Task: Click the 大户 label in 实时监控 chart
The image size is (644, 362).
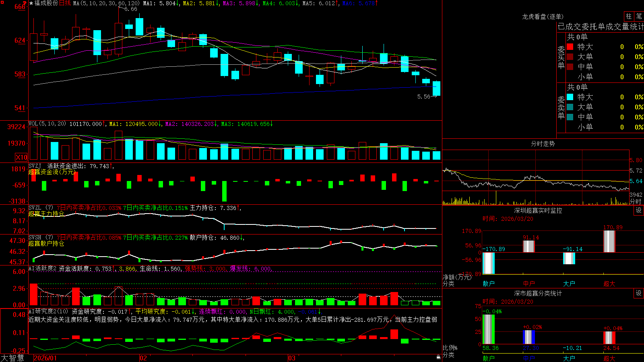Action: (569, 284)
